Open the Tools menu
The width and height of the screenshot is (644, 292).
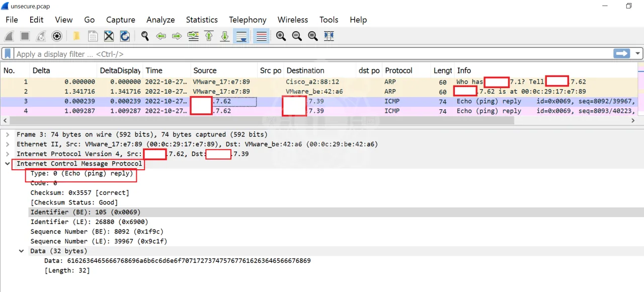click(x=329, y=20)
